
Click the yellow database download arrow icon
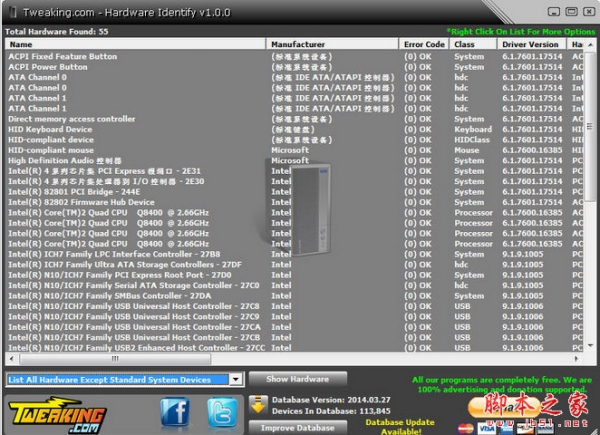pos(258,405)
